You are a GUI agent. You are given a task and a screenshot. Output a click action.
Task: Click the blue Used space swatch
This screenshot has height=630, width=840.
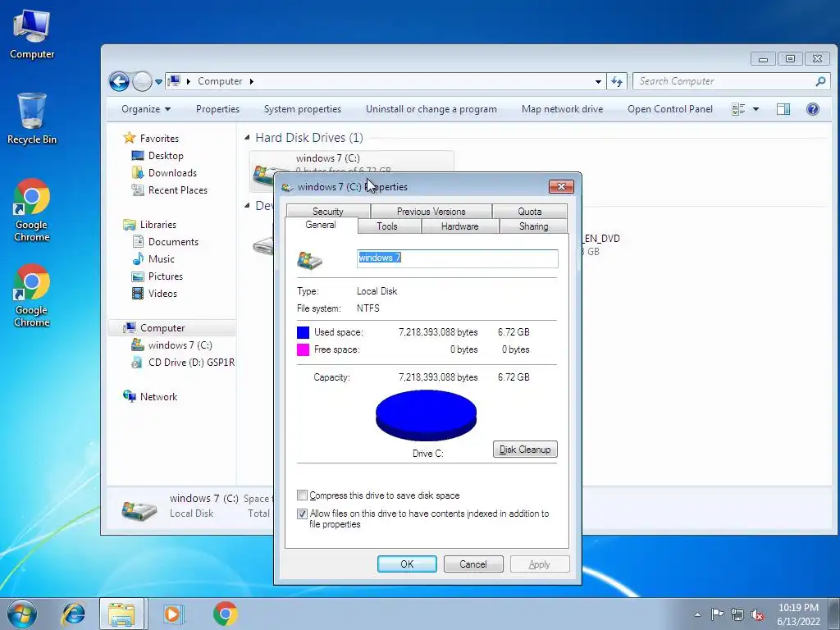(304, 332)
